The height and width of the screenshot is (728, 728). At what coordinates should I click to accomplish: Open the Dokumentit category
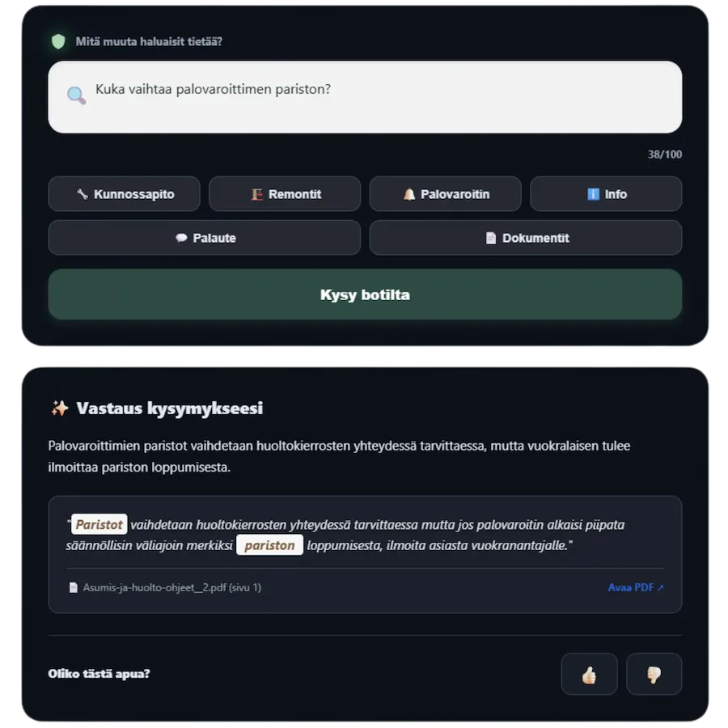tap(526, 238)
